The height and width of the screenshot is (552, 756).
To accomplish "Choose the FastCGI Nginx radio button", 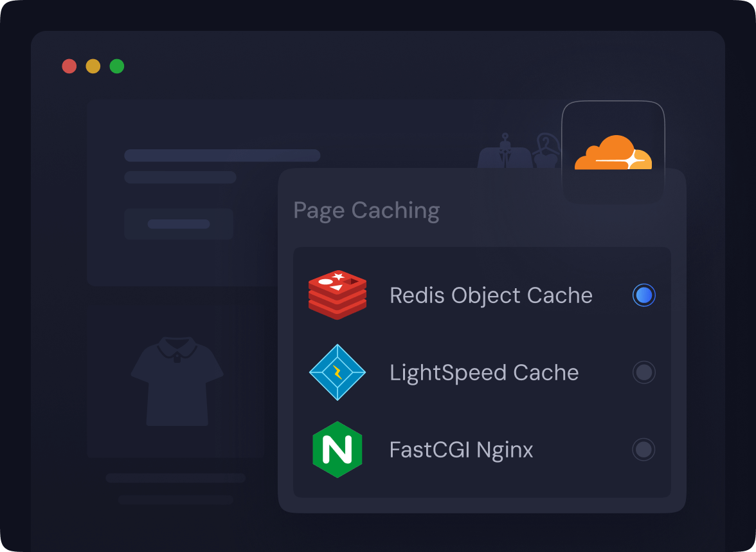I will pos(643,449).
